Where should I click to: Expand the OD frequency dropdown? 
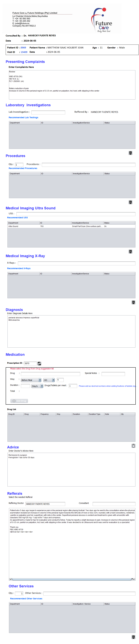(49, 380)
